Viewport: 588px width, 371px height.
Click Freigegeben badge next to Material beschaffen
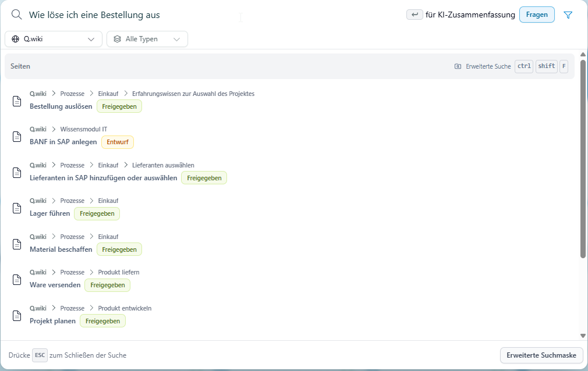tap(119, 249)
